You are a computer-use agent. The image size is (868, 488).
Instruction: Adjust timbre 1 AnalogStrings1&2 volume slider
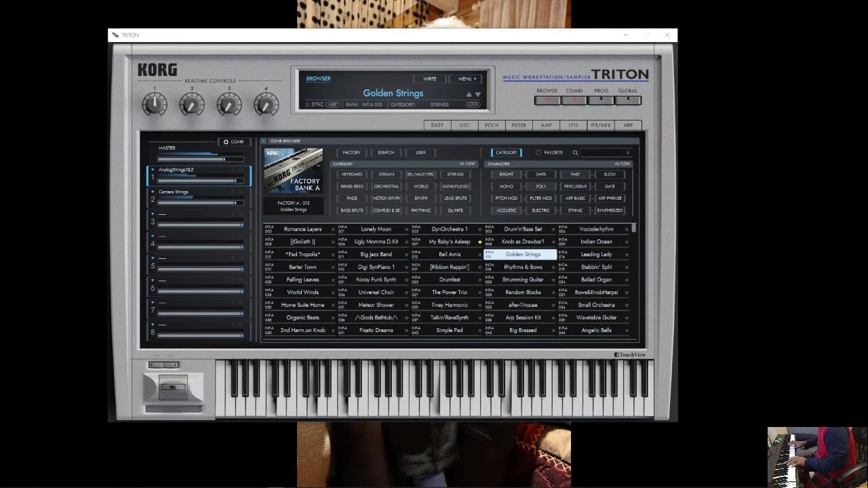pyautogui.click(x=201, y=181)
